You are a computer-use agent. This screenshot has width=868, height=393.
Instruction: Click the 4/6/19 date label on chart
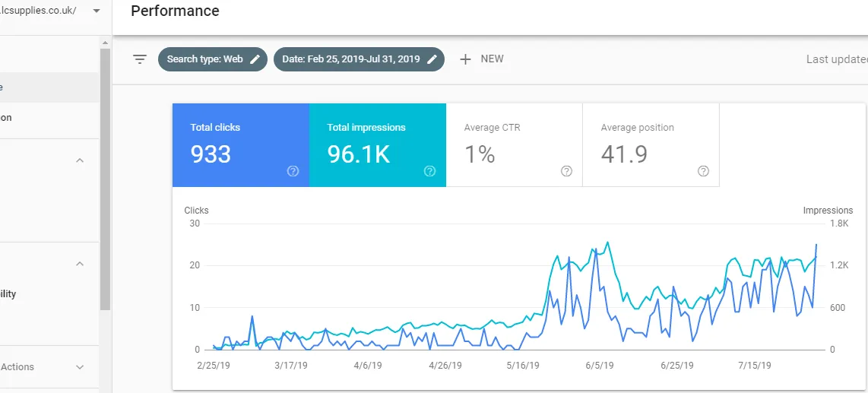tap(368, 366)
